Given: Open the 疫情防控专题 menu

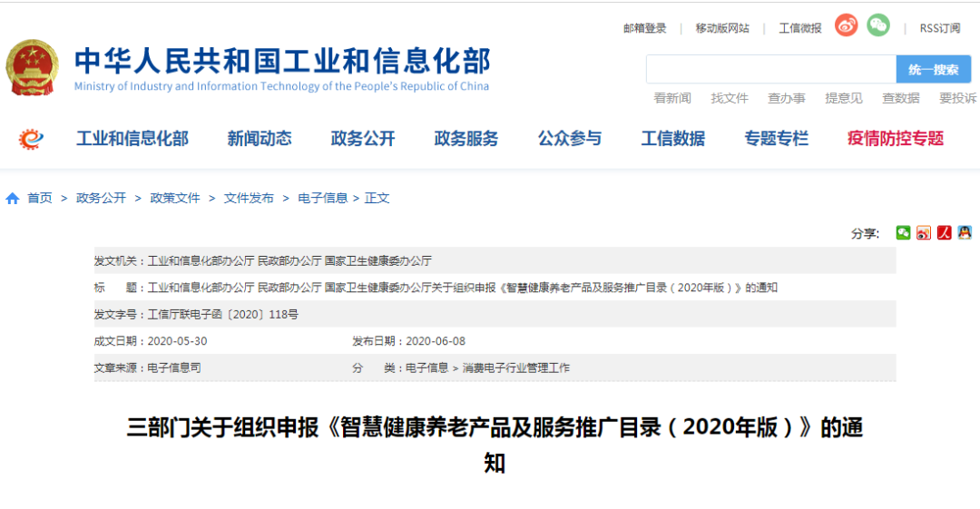Looking at the screenshot, I should point(896,138).
